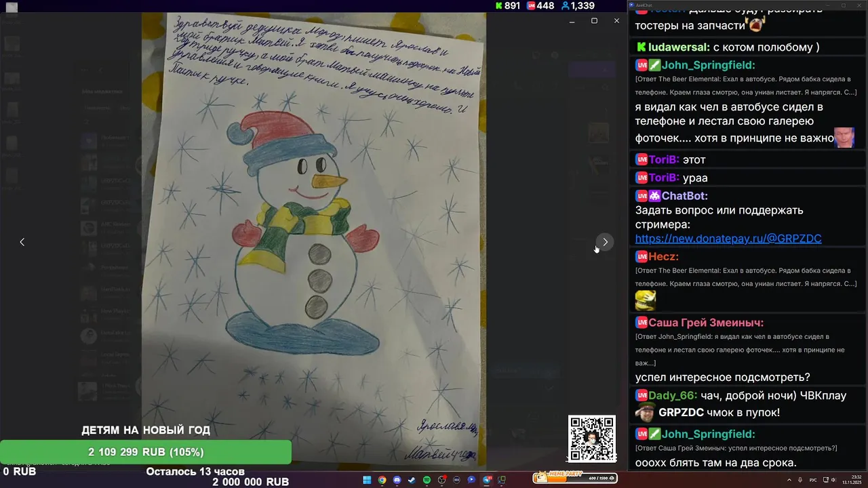Click Саша Грей Змеиныч username in chat
Viewport: 868px width, 488px height.
[x=706, y=323]
